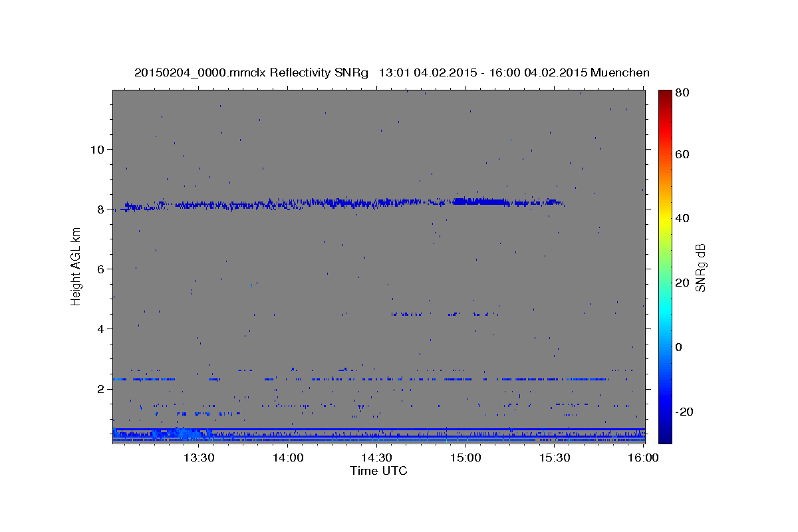This screenshot has height=532, width=798.
Task: Click the 'Muenchen' station name in the title
Action: tap(620, 72)
